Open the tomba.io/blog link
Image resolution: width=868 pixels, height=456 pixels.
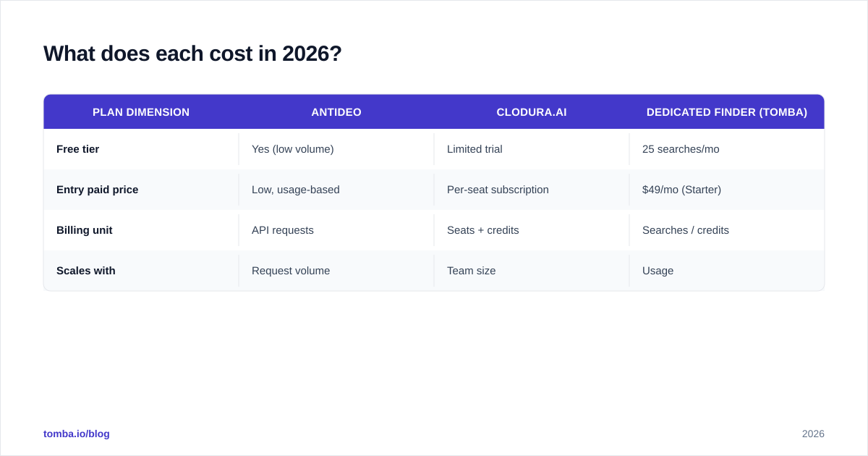point(77,434)
